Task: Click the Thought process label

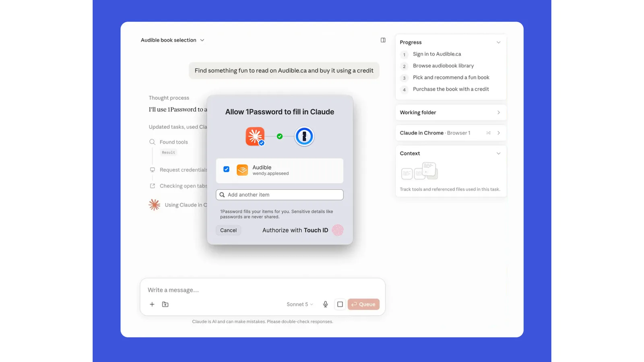Action: [x=169, y=98]
